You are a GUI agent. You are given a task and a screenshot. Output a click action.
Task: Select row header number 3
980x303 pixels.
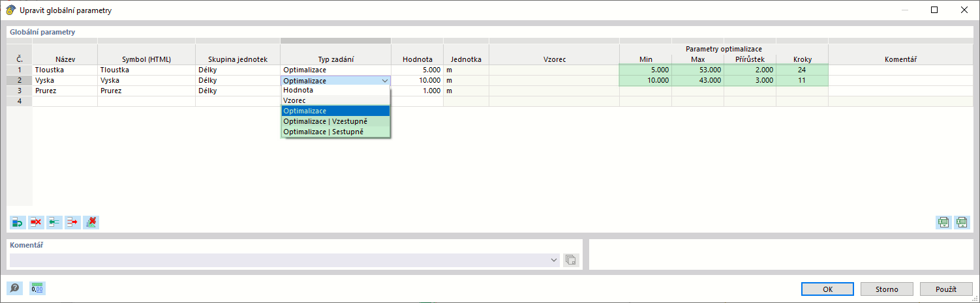coord(20,91)
